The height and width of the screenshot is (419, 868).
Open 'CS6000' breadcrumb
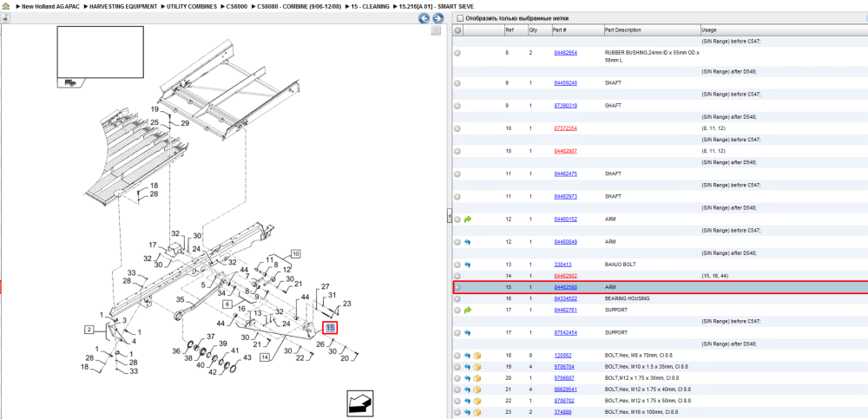(x=236, y=6)
